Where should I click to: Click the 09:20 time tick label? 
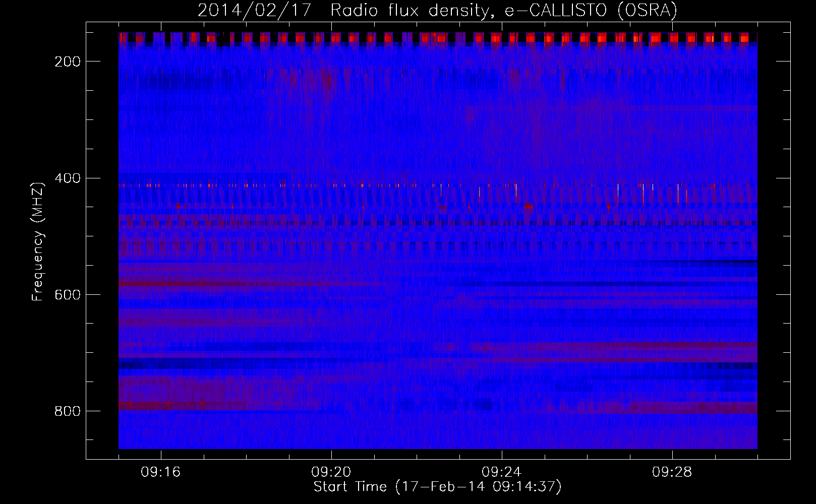331,472
